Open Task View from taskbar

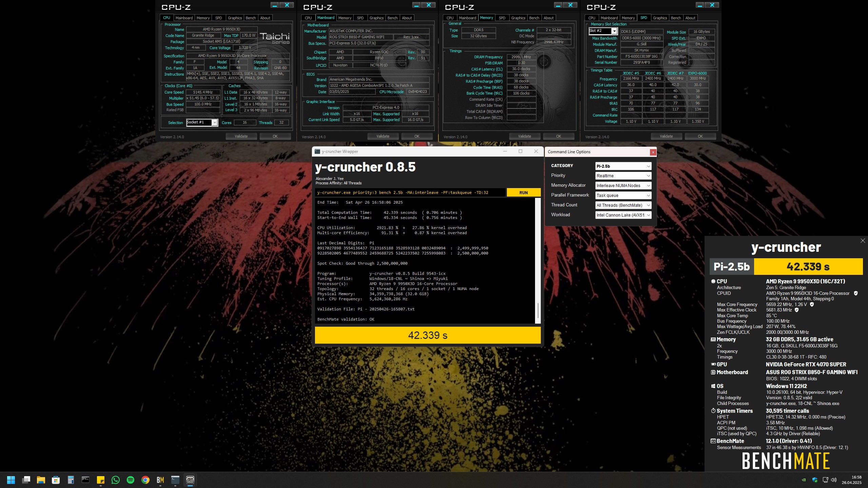point(26,480)
